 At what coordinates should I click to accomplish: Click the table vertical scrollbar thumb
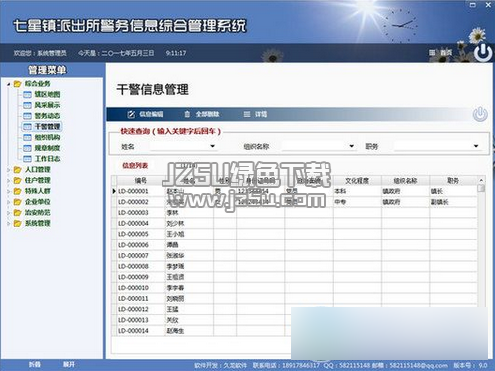coord(481,188)
